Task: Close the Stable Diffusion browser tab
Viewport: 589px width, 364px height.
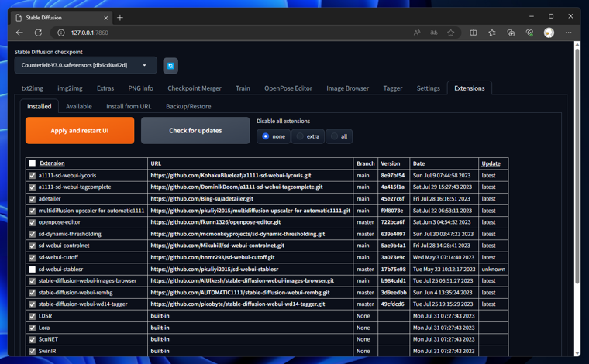Action: click(x=106, y=18)
